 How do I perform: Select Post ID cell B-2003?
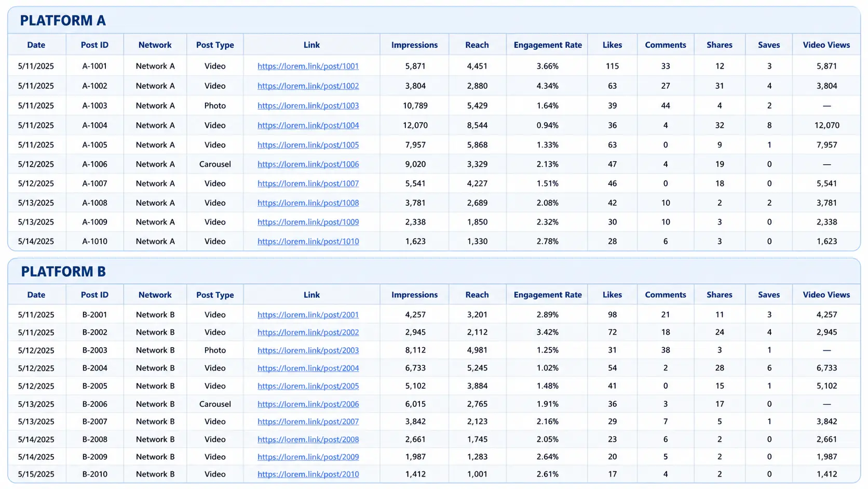pyautogui.click(x=94, y=351)
